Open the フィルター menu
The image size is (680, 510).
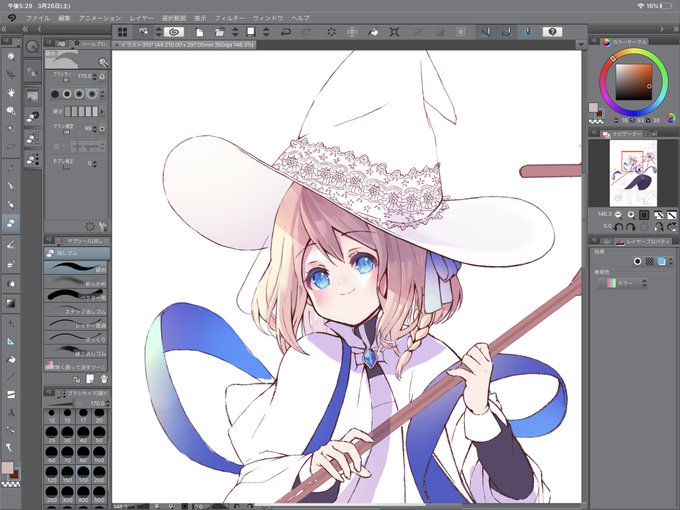(229, 18)
